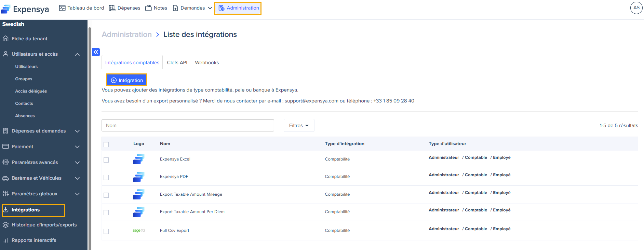
Task: Open the Groupes sidebar link
Action: pos(24,79)
